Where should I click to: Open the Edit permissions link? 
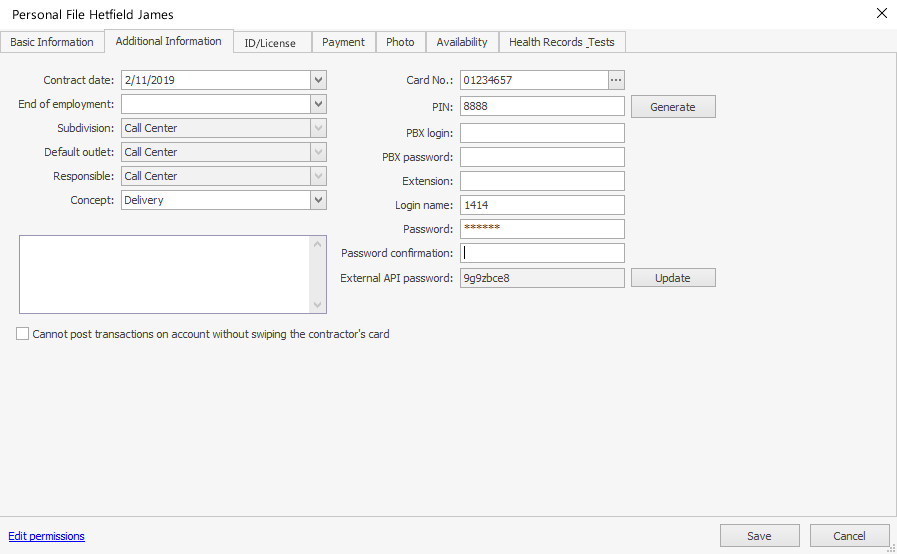coord(47,536)
